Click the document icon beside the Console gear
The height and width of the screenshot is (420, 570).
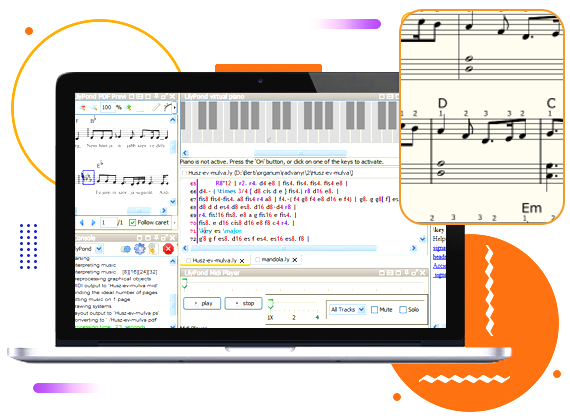[x=153, y=249]
